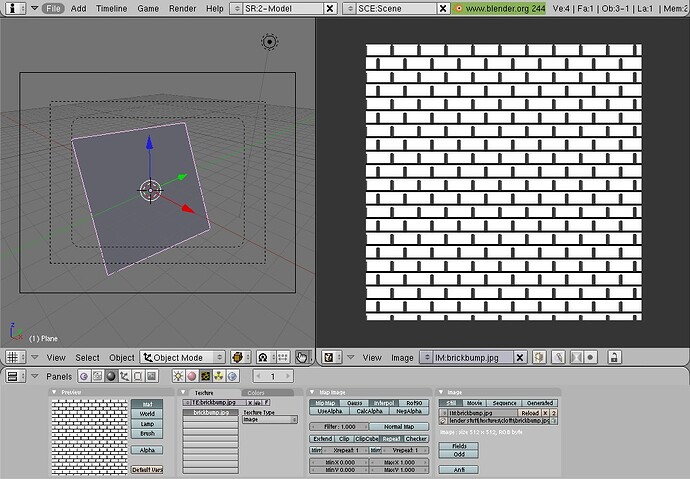Toggle the image editor lock icon
This screenshot has height=479, width=690.
[614, 357]
